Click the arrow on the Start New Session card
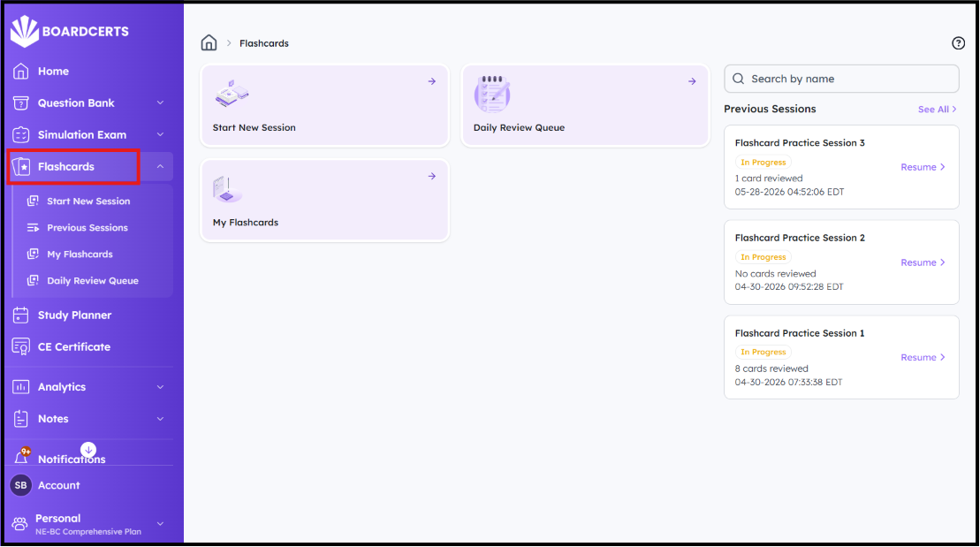Viewport: 980px width, 547px height. click(432, 81)
